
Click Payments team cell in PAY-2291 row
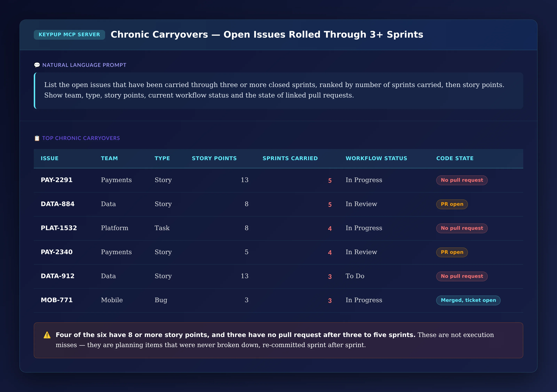[x=116, y=180]
